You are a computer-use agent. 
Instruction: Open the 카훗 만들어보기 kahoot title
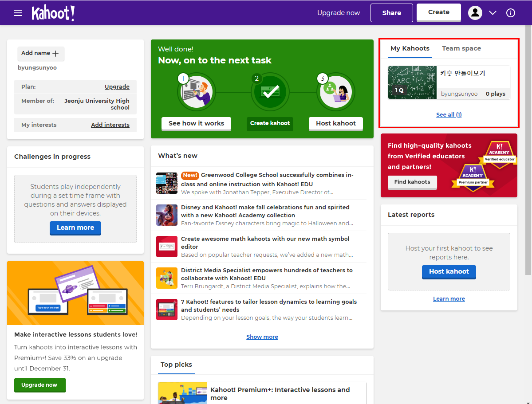pos(463,73)
